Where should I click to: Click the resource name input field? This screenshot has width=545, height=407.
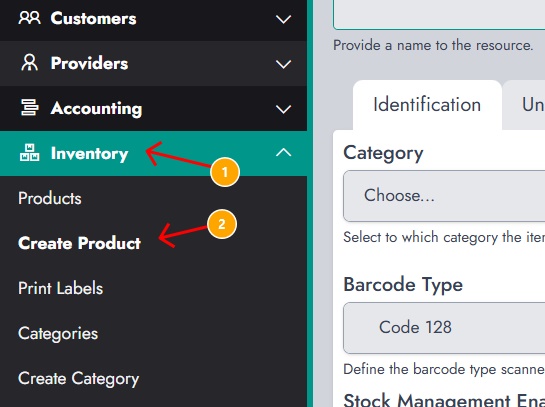[439, 15]
